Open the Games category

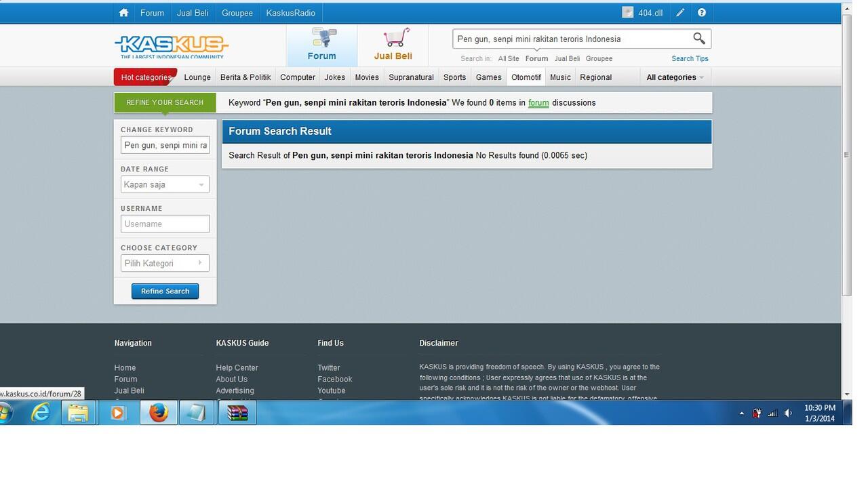(488, 77)
